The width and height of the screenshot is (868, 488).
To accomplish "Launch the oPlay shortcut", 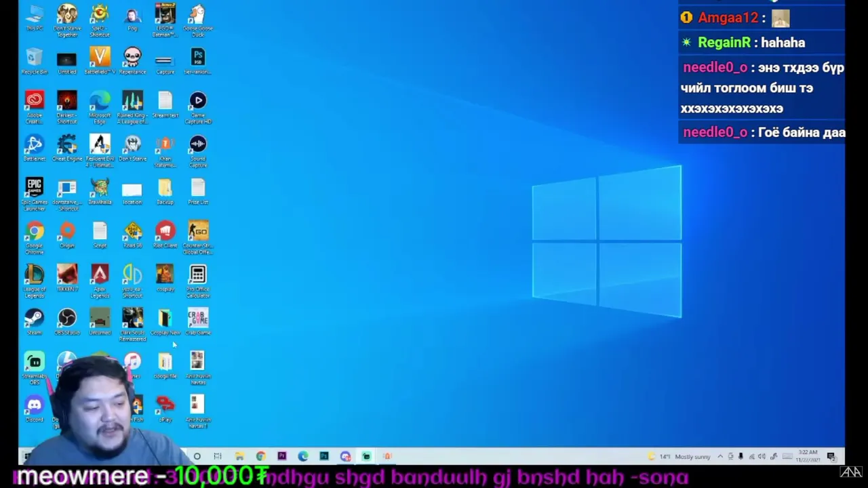I will pyautogui.click(x=165, y=408).
